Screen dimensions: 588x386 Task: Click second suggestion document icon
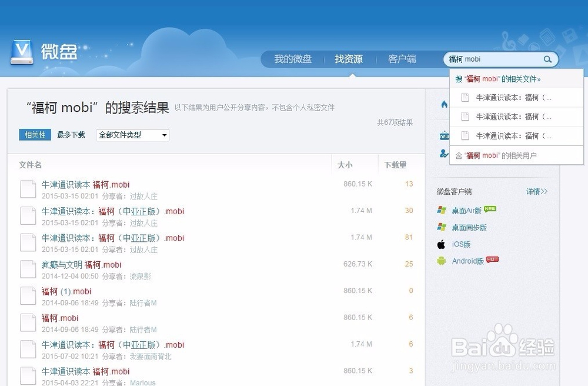[465, 117]
